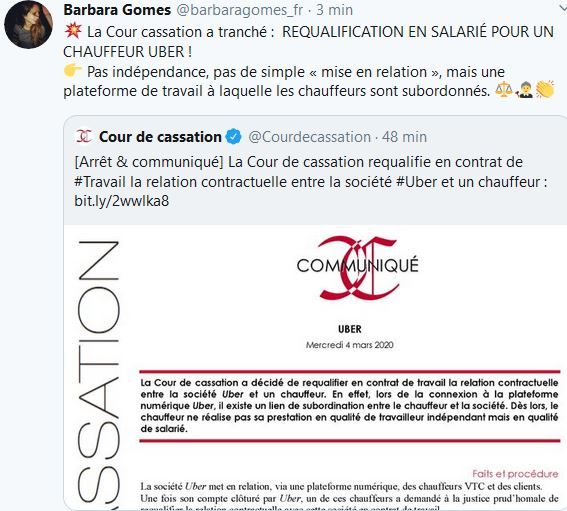Click the clapping hands emoji
Screen dimensions: 567x511
[545, 89]
